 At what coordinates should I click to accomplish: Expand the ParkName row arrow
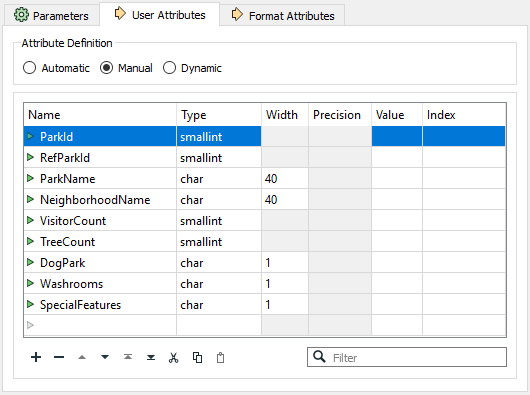click(x=30, y=178)
